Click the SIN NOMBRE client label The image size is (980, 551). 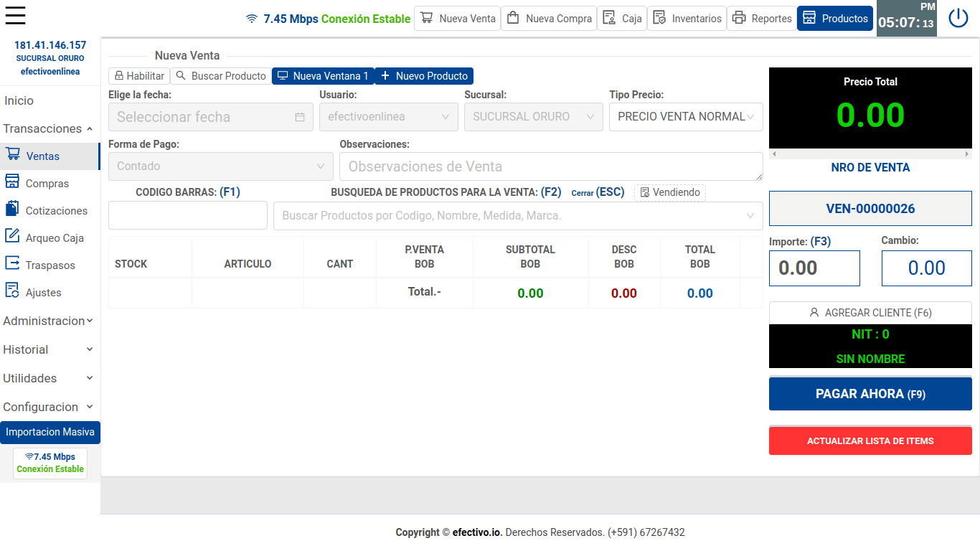870,359
